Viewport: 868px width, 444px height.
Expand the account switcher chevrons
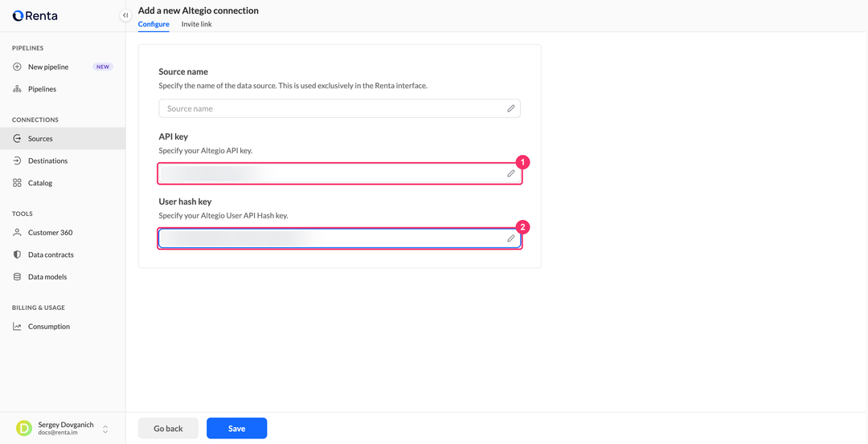click(105, 429)
